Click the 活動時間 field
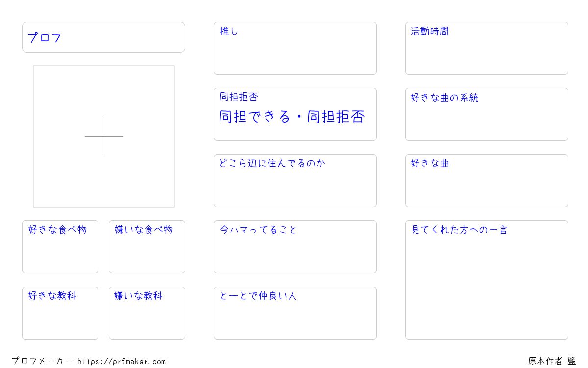588x368 pixels. click(x=487, y=48)
